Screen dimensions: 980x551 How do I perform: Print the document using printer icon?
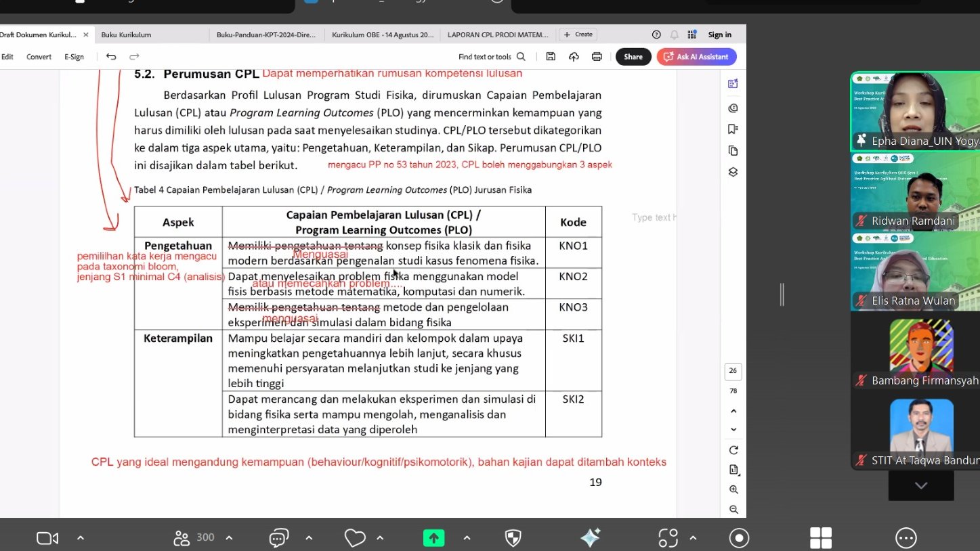click(596, 57)
